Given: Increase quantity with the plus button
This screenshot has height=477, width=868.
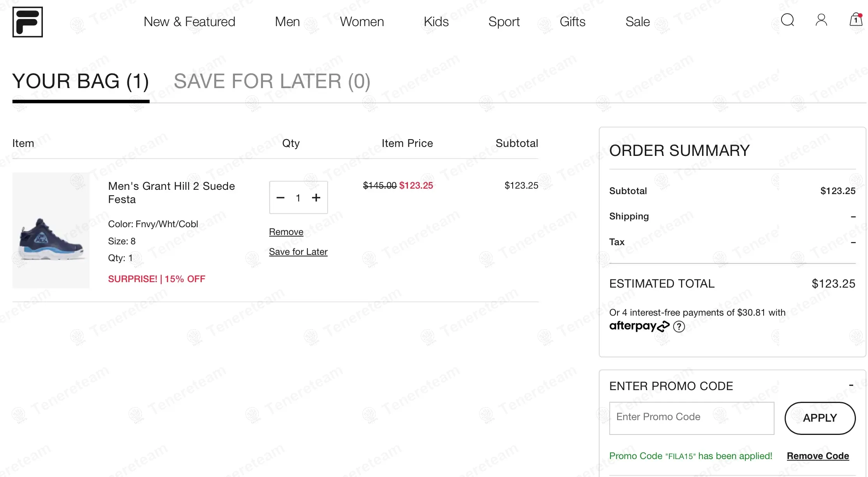Looking at the screenshot, I should (x=316, y=198).
